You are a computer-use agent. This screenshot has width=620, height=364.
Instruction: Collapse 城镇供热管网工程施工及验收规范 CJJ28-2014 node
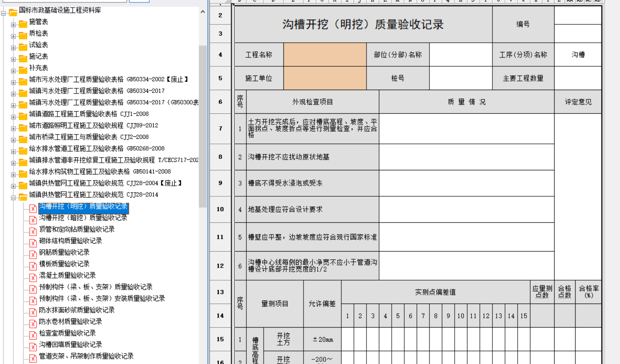[13, 198]
